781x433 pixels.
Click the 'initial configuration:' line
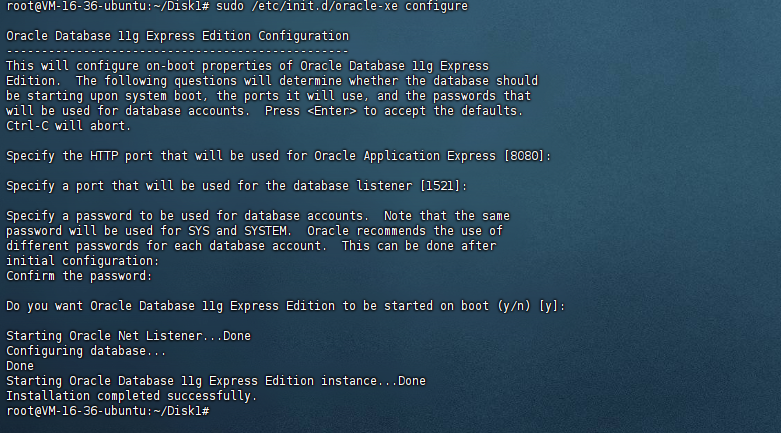pos(83,261)
